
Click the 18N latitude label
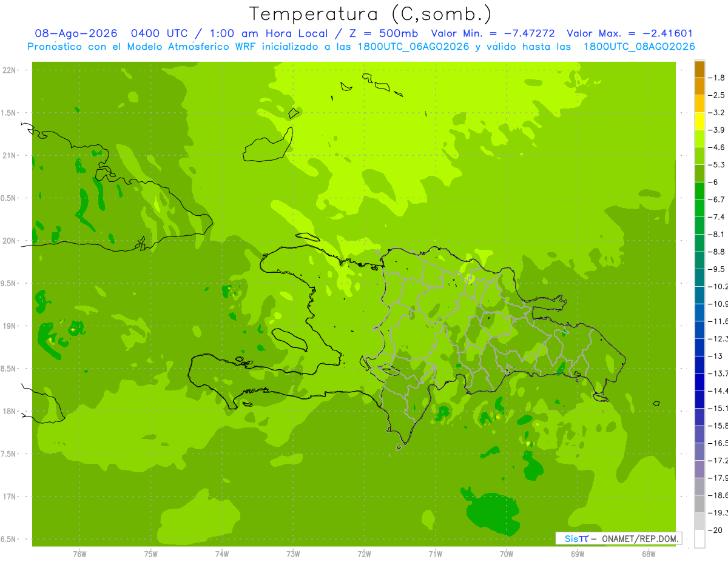tap(10, 412)
